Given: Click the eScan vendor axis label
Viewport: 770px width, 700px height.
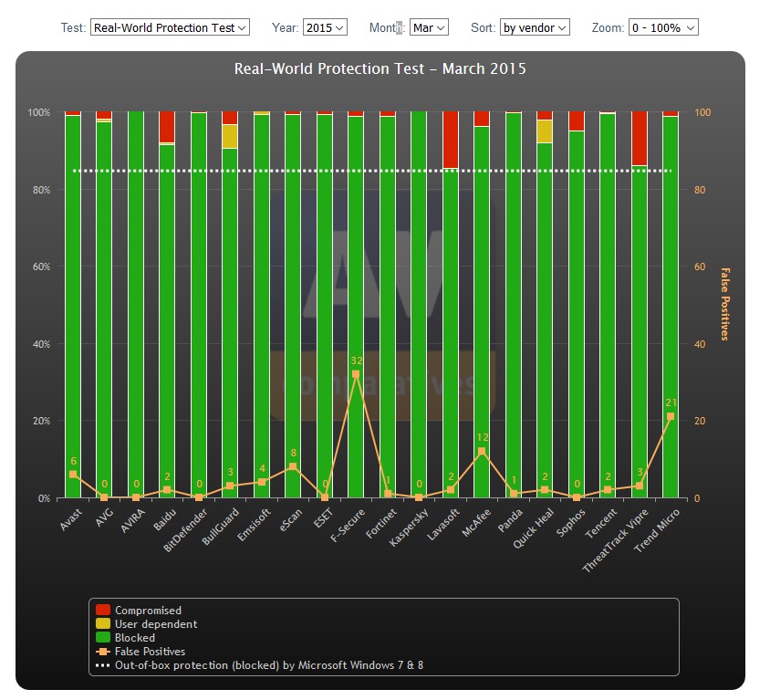Looking at the screenshot, I should point(291,519).
